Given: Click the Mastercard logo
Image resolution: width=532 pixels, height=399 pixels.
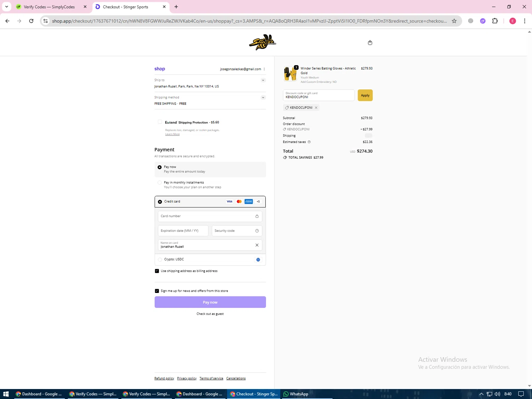Looking at the screenshot, I should point(239,201).
